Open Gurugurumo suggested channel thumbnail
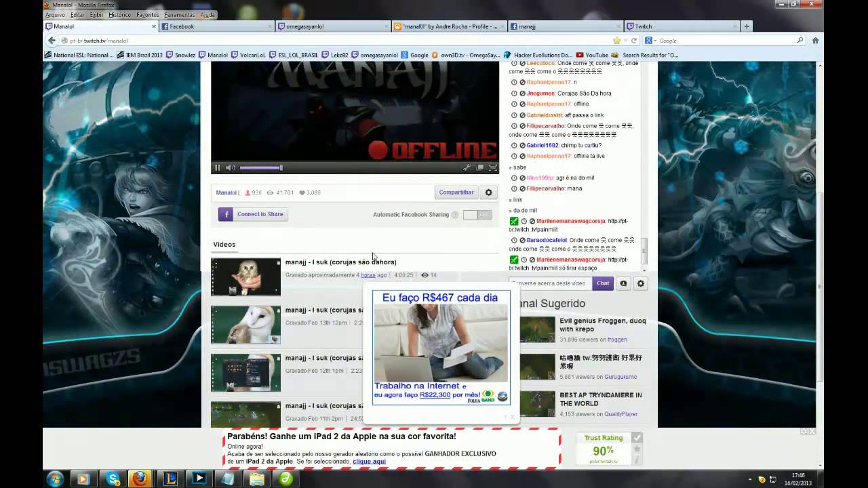This screenshot has height=488, width=868. click(537, 367)
